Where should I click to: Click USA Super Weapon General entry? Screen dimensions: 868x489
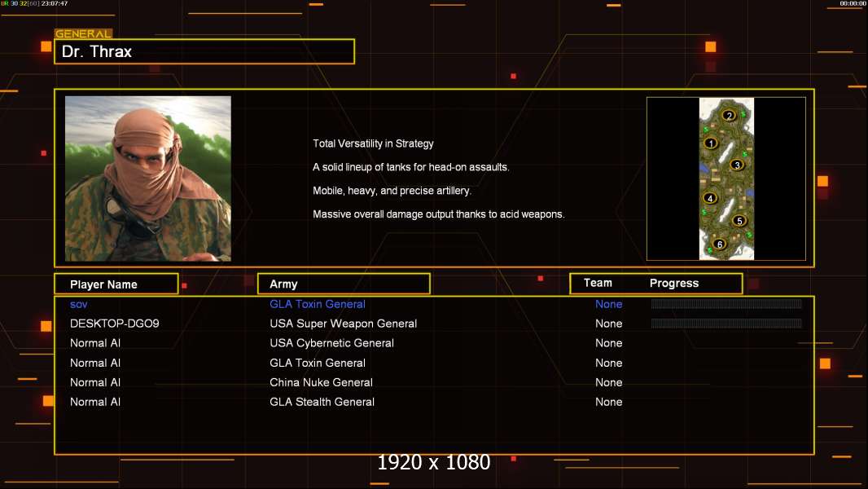tap(344, 324)
